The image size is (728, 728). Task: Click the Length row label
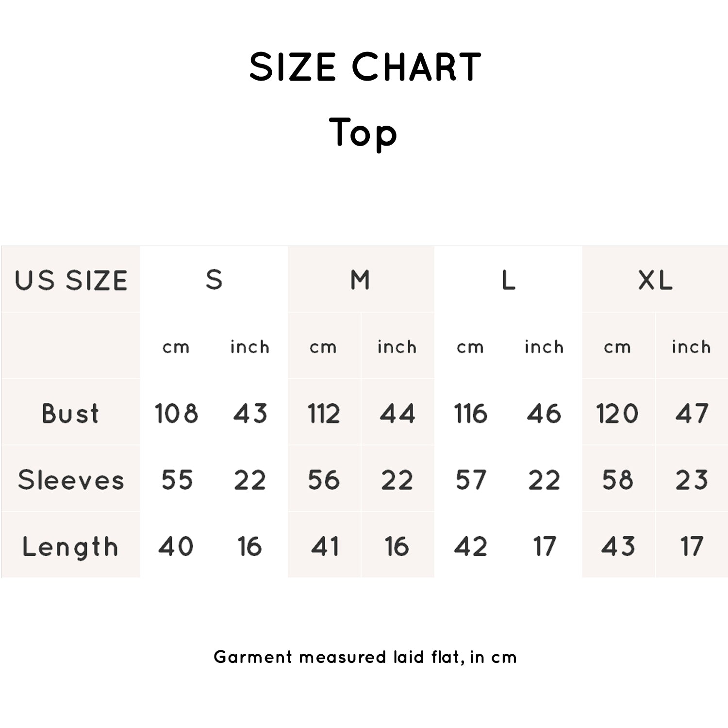tap(70, 547)
